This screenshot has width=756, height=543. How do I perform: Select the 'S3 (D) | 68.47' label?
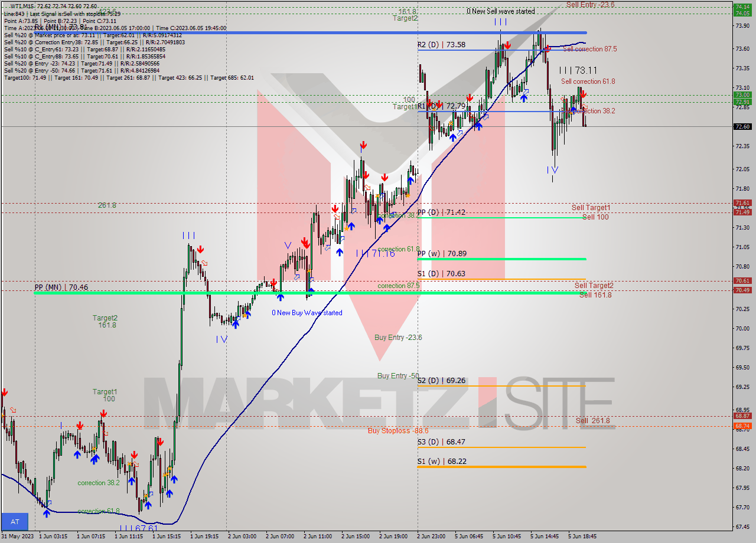[x=441, y=441]
